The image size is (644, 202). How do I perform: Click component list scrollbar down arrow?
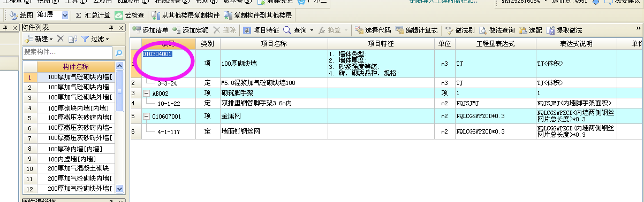coord(119,189)
